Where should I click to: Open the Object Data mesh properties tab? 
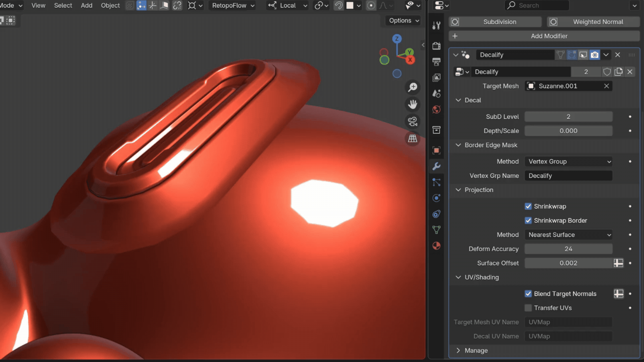[436, 230]
